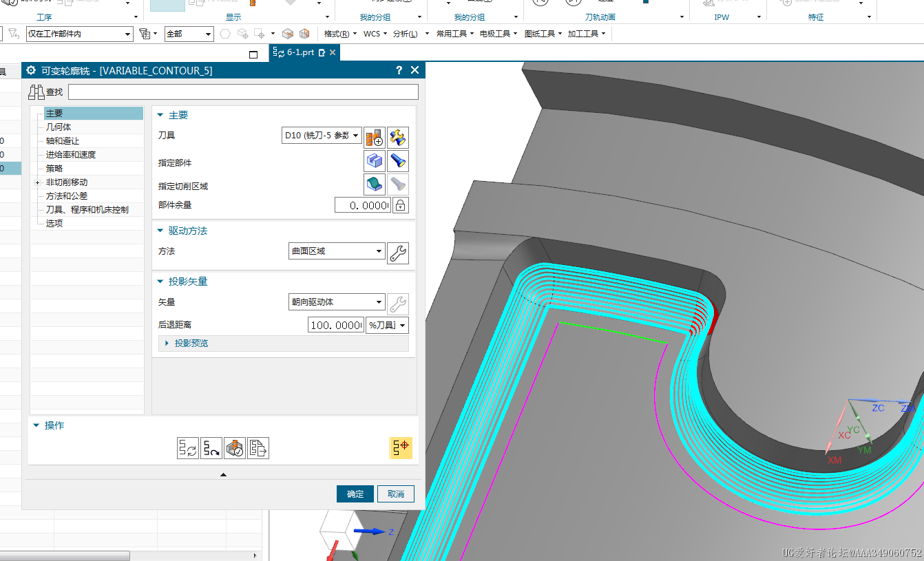Open the 加工工具 menu
This screenshot has width=924, height=561.
tap(587, 34)
